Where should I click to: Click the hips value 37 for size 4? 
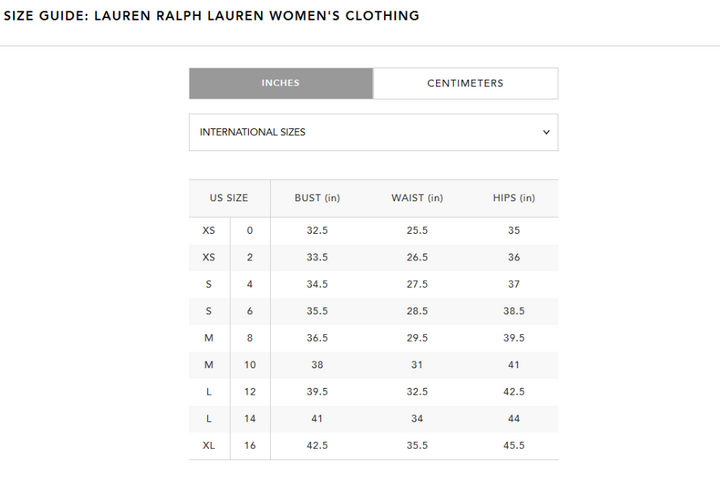(514, 284)
